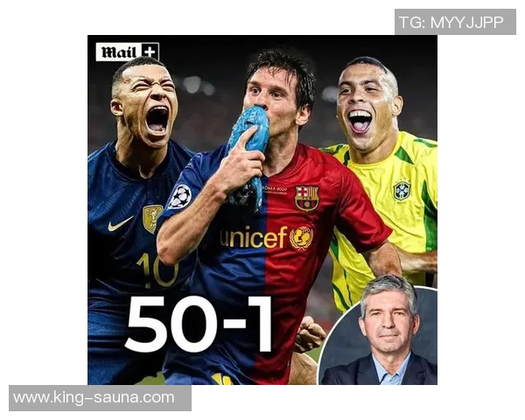Click the plus sign in Mail+ logo
The width and height of the screenshot is (525, 420).
pos(150,52)
